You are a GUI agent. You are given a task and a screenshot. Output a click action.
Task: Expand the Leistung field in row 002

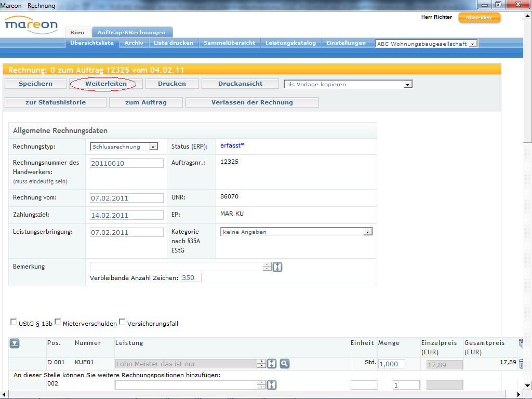[272, 385]
